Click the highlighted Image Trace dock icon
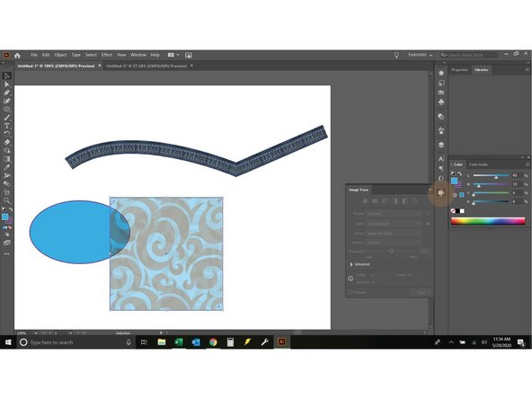This screenshot has height=399, width=532. point(440,192)
